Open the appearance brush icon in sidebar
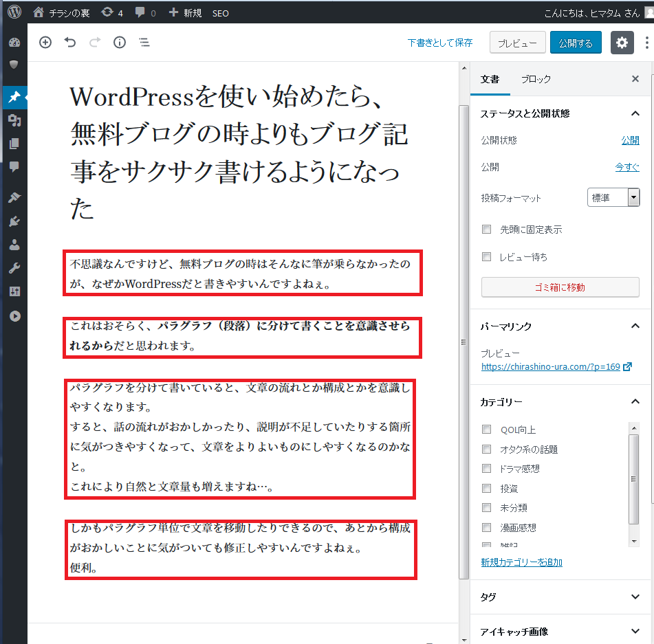Viewport: 654px width, 644px height. (x=14, y=197)
